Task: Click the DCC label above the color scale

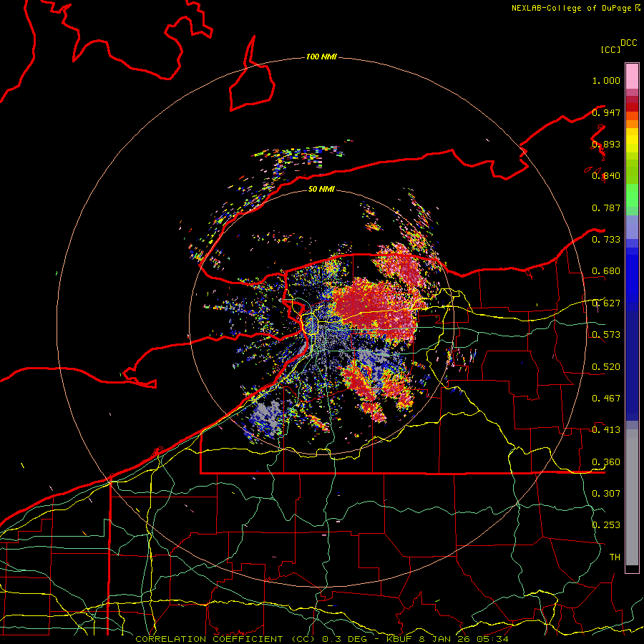Action: point(628,43)
